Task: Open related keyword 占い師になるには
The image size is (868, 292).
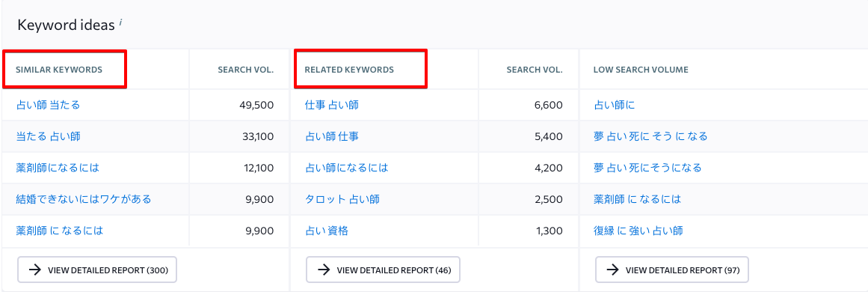Action: coord(347,167)
